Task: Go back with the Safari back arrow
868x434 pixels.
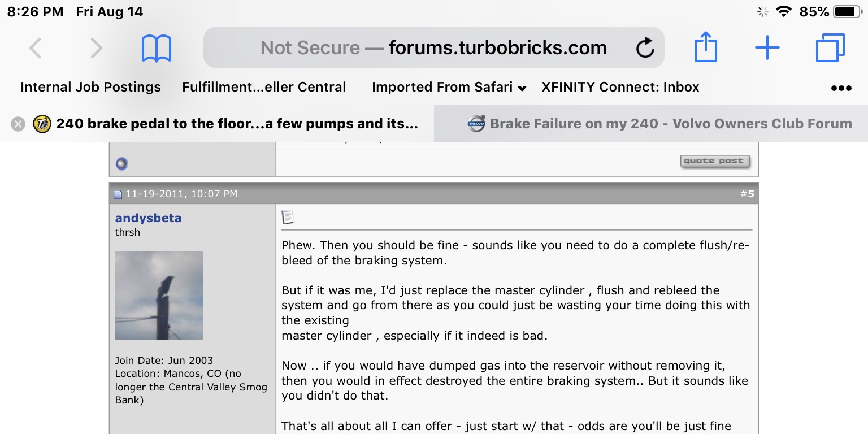Action: (x=35, y=48)
